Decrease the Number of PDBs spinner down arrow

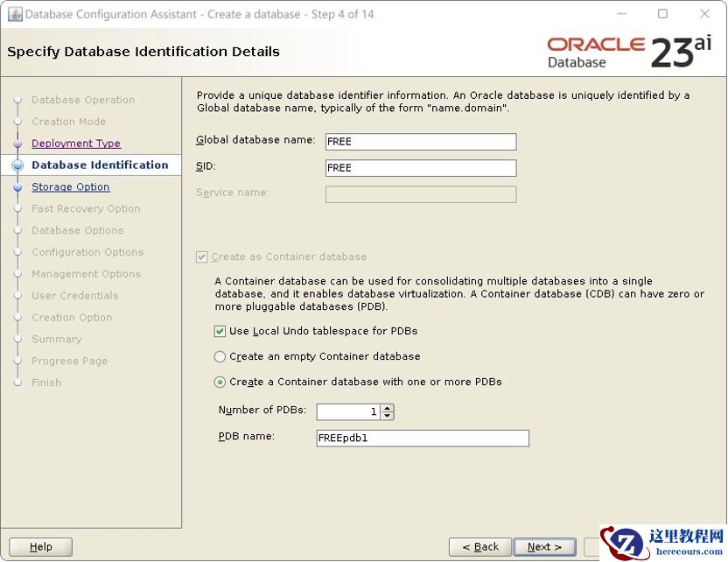[388, 416]
